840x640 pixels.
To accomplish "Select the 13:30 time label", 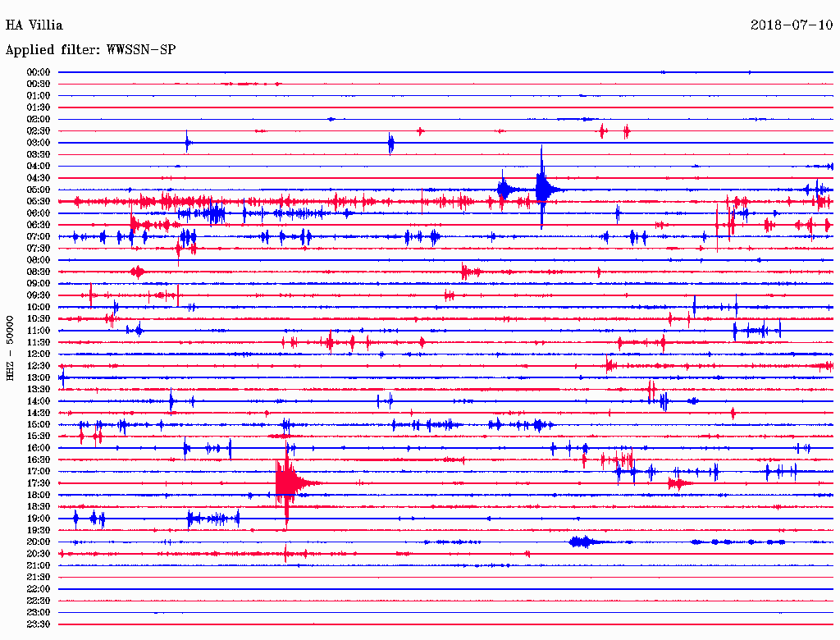I will pyautogui.click(x=39, y=389).
